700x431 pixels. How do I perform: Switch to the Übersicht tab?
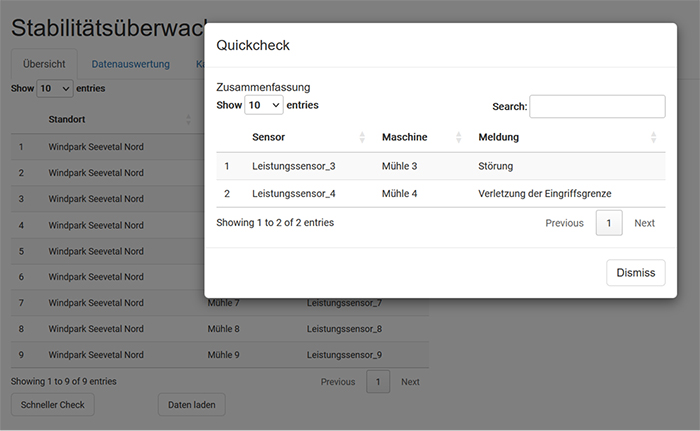point(44,64)
